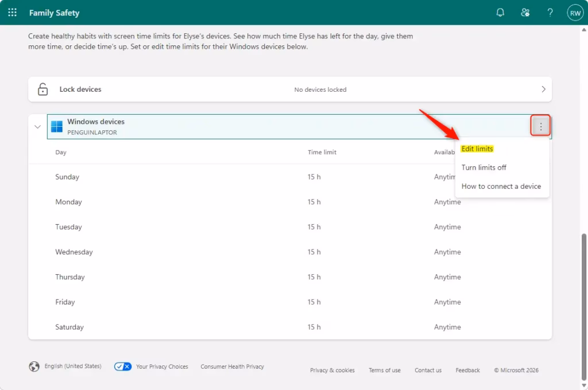
Task: Open Contact us link
Action: [428, 370]
